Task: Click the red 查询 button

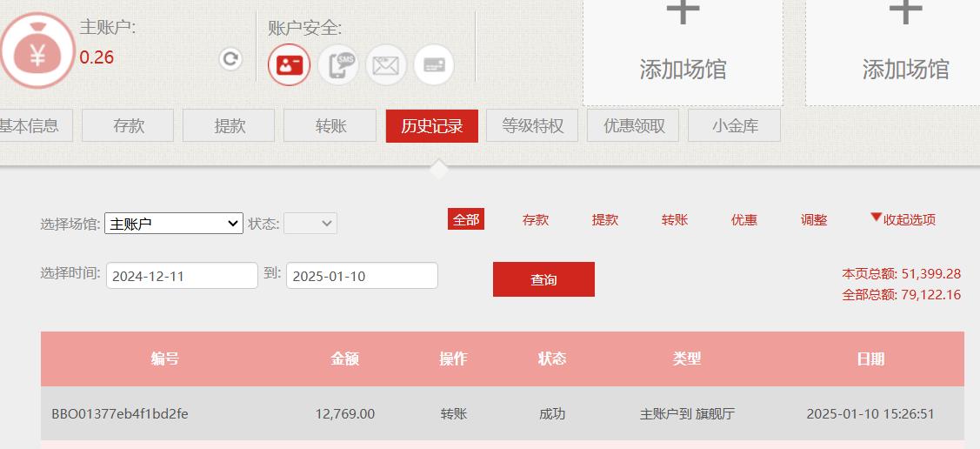Action: click(x=543, y=279)
